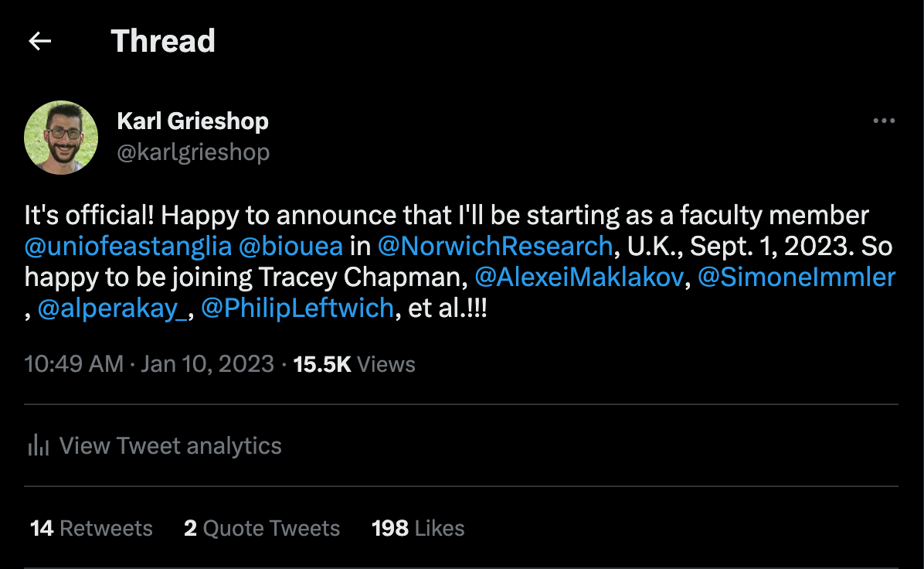Go back using the left arrow icon
The height and width of the screenshot is (569, 924).
(40, 41)
